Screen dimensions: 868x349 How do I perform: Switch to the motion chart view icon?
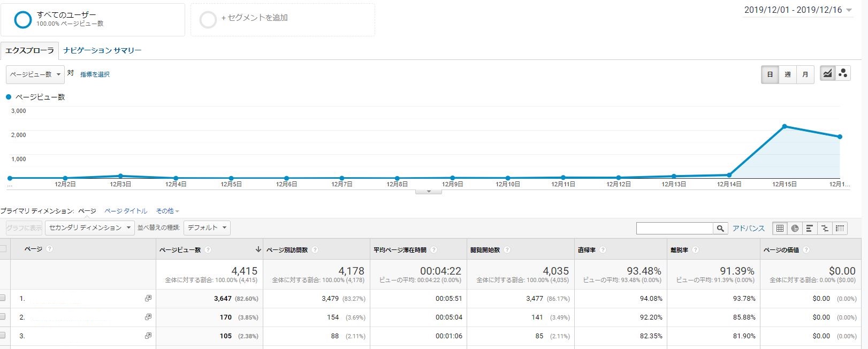pyautogui.click(x=843, y=74)
